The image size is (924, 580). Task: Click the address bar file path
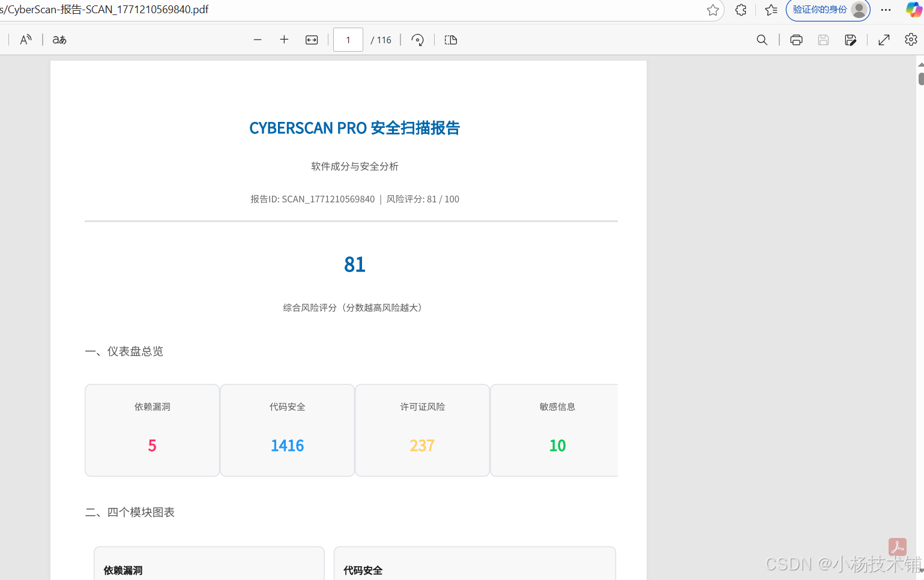pos(104,10)
